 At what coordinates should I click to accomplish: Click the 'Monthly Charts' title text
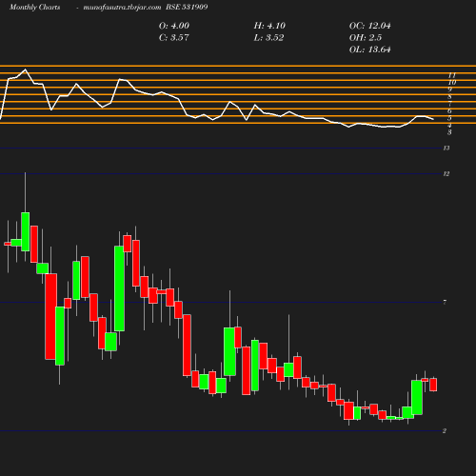click(x=35, y=8)
